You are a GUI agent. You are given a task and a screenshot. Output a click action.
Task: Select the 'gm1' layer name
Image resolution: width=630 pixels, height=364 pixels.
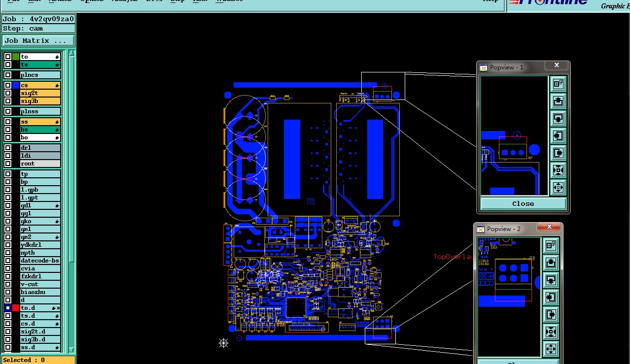click(x=40, y=229)
